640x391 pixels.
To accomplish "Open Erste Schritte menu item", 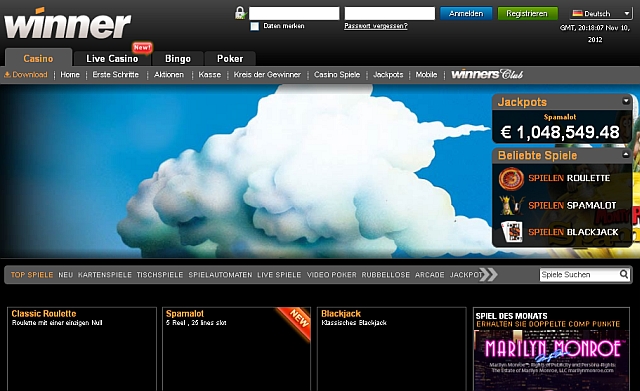I will click(116, 75).
